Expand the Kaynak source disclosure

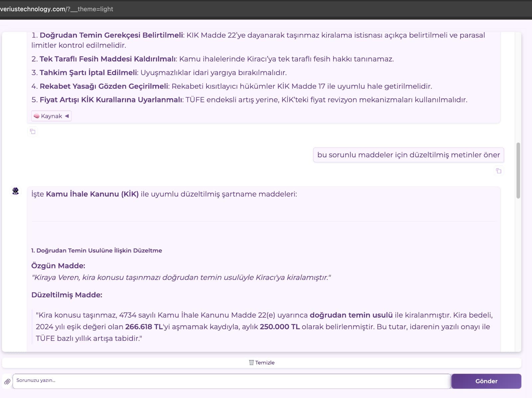coord(51,116)
